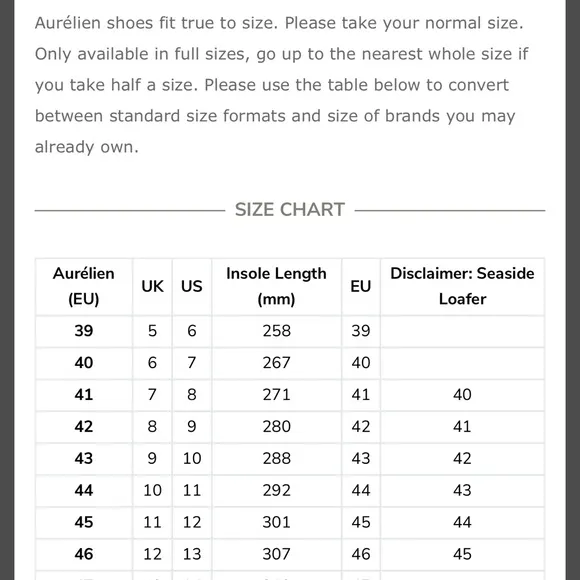Select US size 13 cell
580x580 pixels.
click(192, 554)
